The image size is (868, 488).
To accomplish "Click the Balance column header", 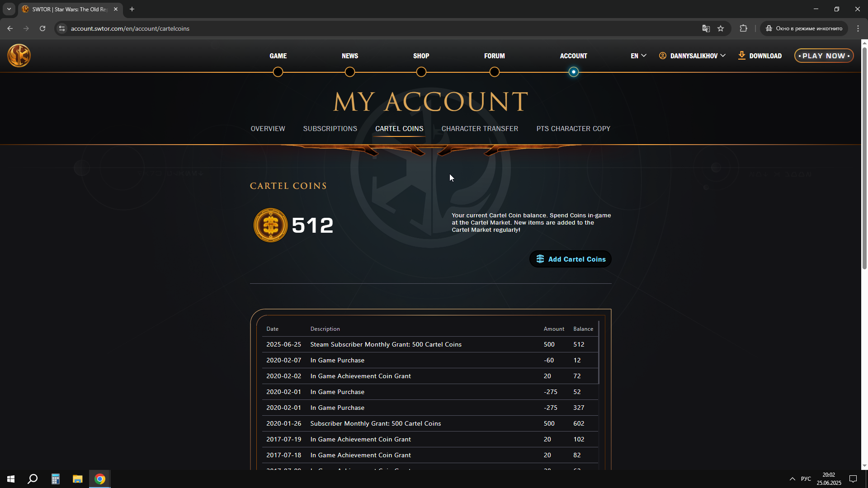I will [583, 329].
